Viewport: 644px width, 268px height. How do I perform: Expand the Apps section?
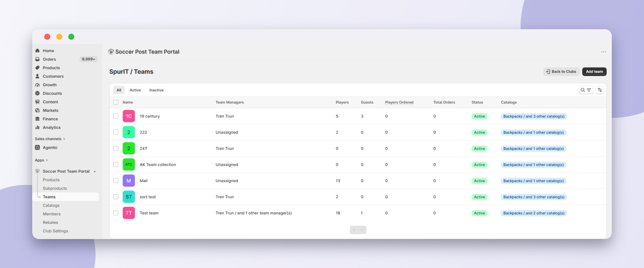pos(41,160)
